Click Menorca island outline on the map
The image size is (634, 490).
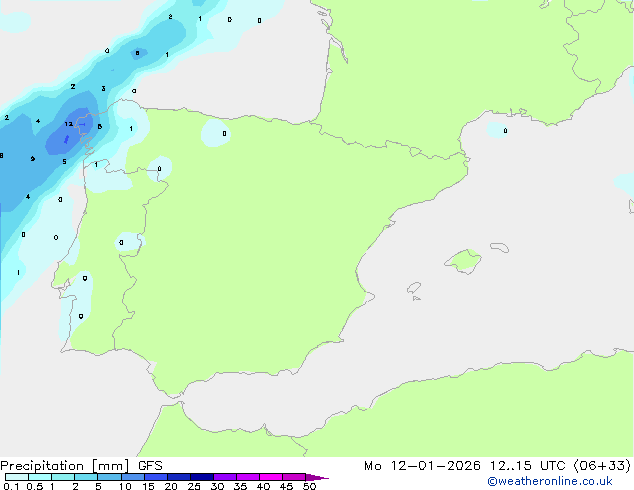(500, 247)
